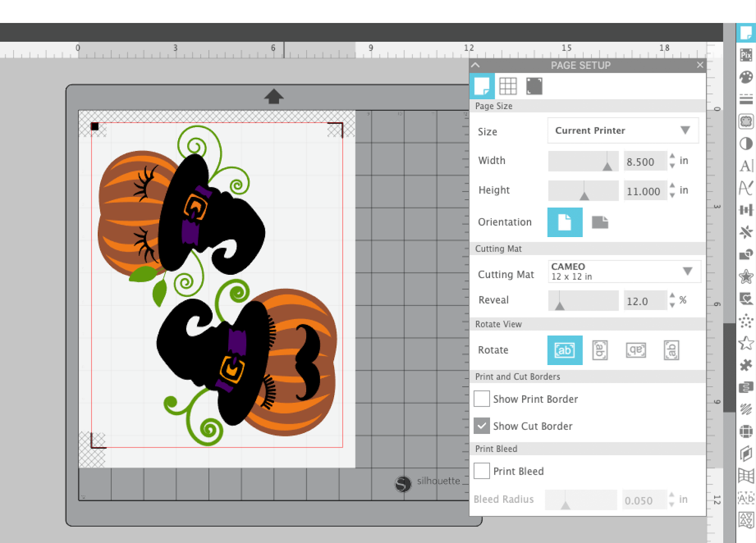Open the Modify (overlapping shapes) panel
This screenshot has height=543, width=756.
[x=746, y=255]
